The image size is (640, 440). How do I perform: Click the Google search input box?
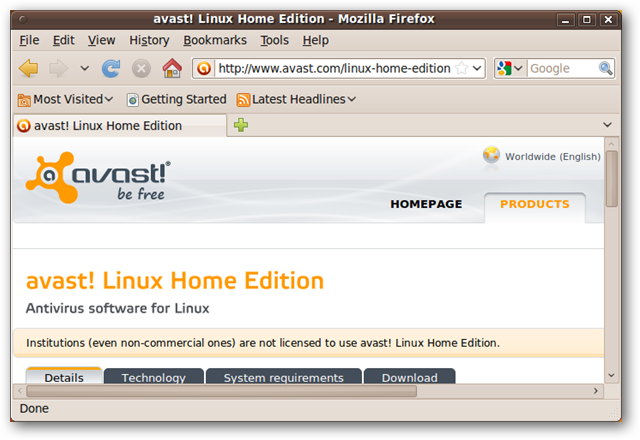562,68
